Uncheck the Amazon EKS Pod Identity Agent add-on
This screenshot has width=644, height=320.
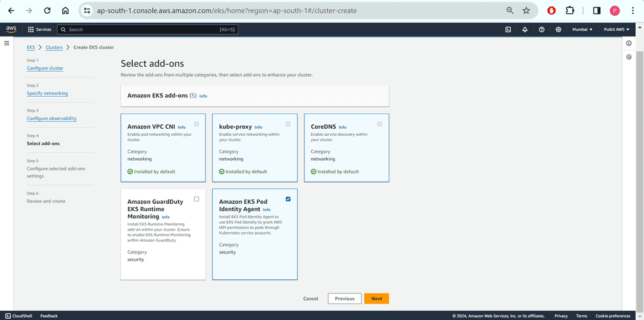pos(288,199)
